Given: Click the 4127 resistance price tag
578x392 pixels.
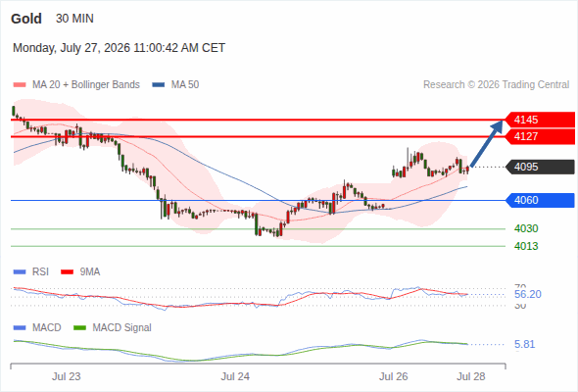Looking at the screenshot, I should pos(540,136).
